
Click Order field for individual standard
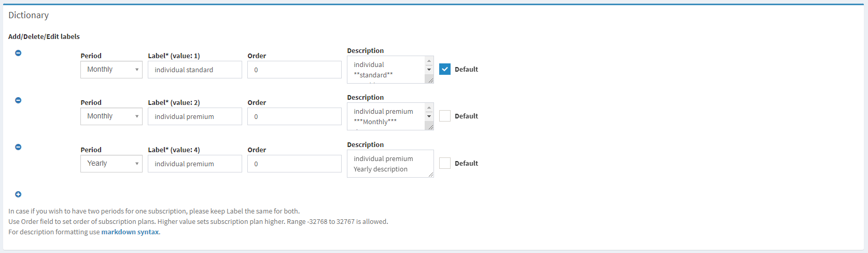pos(294,70)
